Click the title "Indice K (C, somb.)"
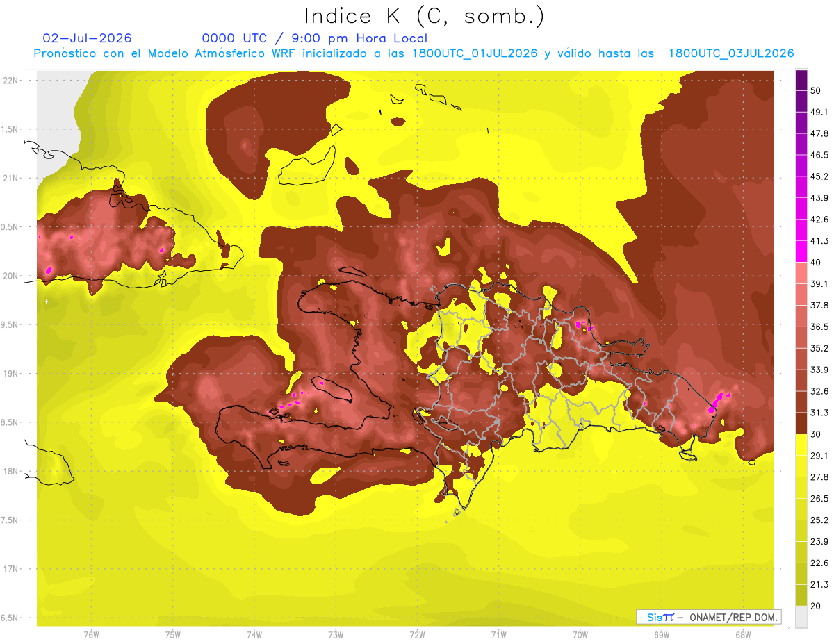This screenshot has height=644, width=834. 424,15
